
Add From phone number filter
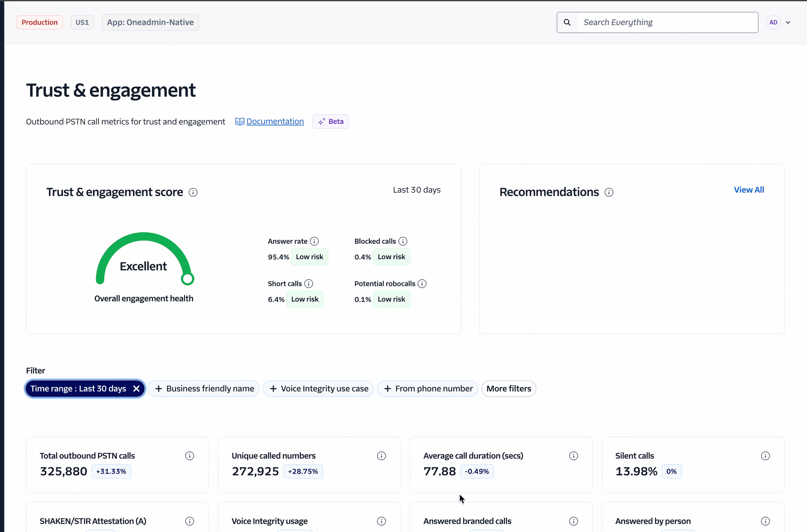click(x=428, y=389)
